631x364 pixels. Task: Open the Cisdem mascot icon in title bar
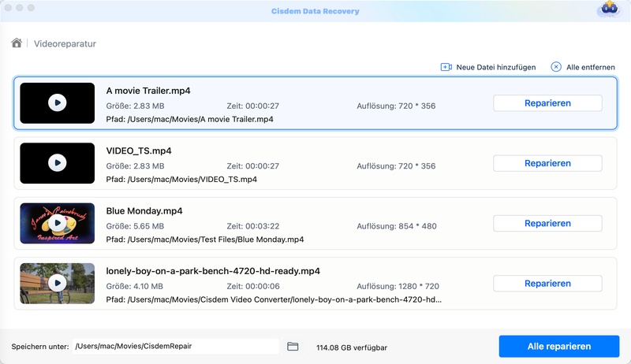click(609, 9)
